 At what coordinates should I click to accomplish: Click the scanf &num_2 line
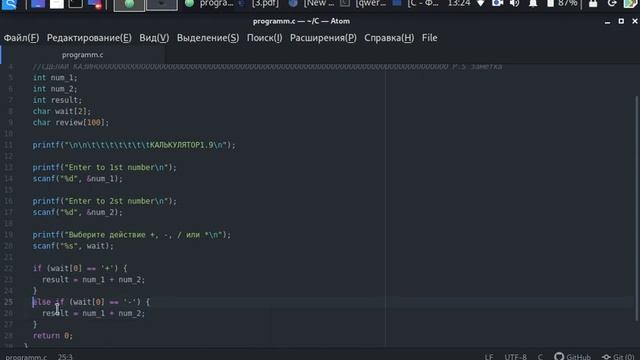point(78,212)
